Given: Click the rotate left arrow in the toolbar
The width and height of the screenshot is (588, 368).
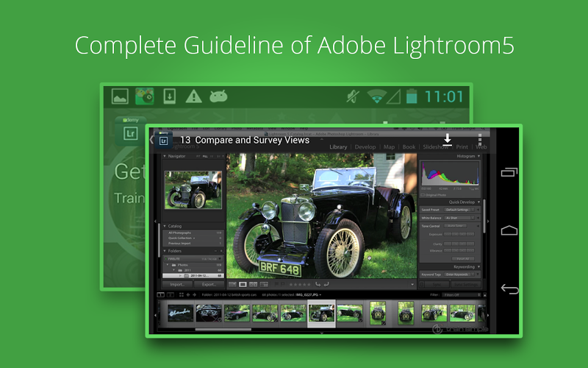Looking at the screenshot, I should (x=318, y=284).
